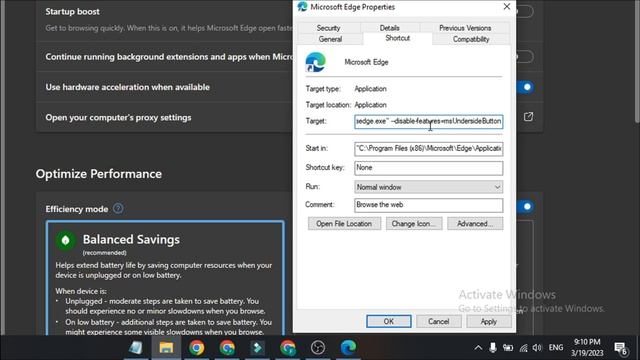Click the Balanced Savings leaf icon
The height and width of the screenshot is (360, 640).
click(65, 240)
